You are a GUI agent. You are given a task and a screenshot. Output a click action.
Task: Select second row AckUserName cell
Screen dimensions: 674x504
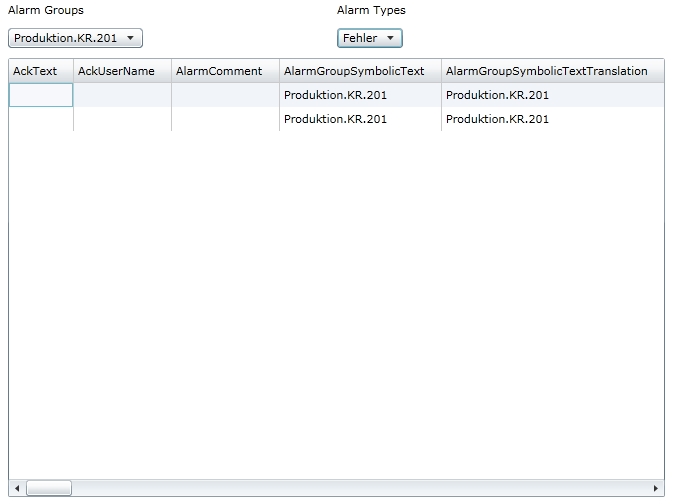coord(122,119)
